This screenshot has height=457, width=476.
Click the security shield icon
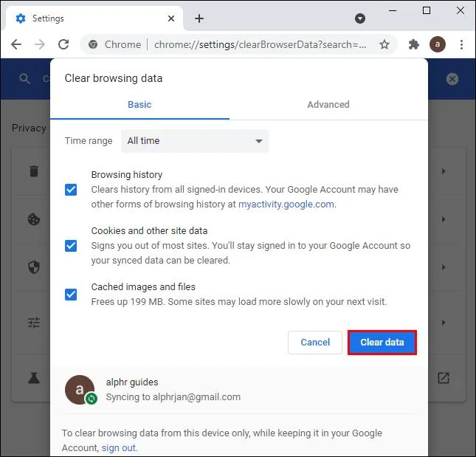(x=34, y=267)
